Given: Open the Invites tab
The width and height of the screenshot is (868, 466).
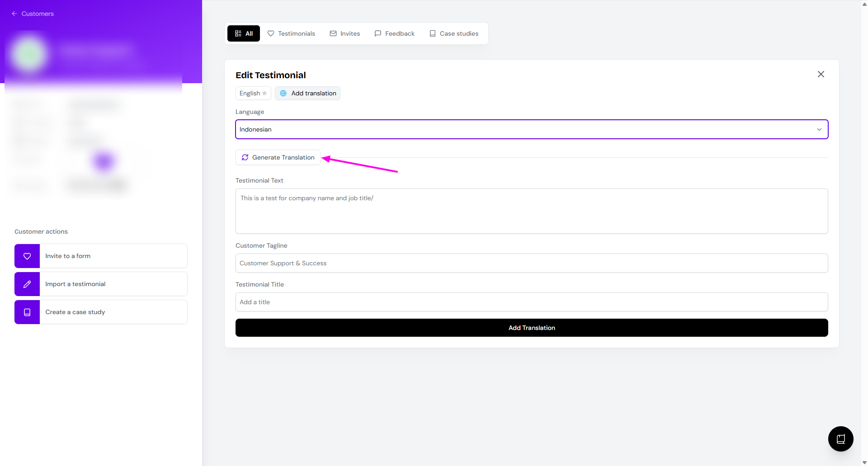Looking at the screenshot, I should 345,33.
